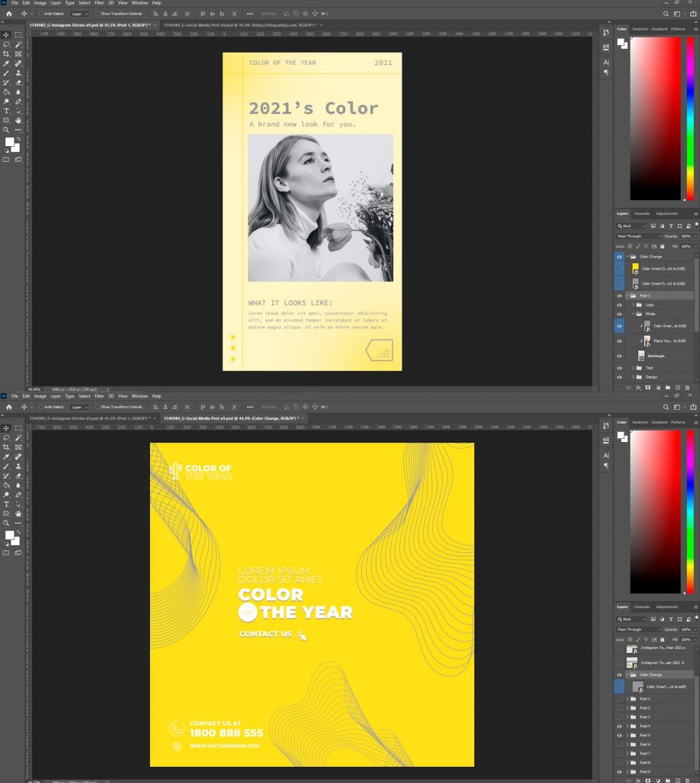Select the Move tool in top Photoshop window
Screen dimensions: 700x783
pos(6,35)
